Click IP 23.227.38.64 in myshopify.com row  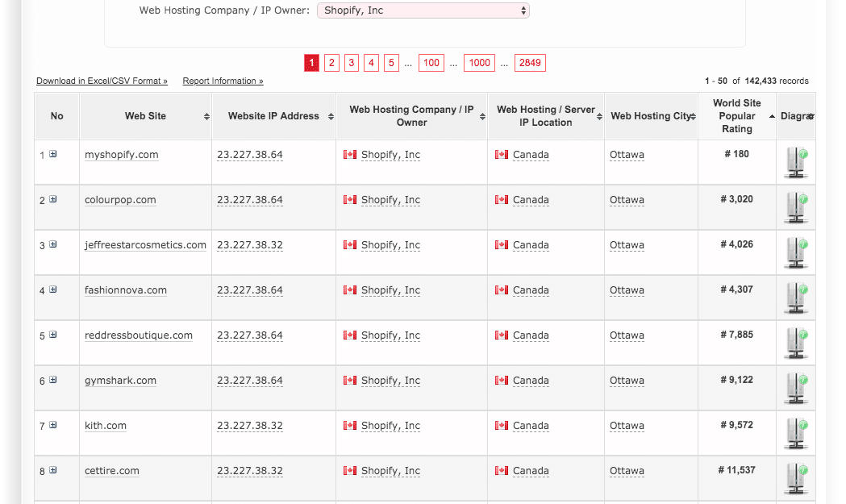pyautogui.click(x=250, y=155)
